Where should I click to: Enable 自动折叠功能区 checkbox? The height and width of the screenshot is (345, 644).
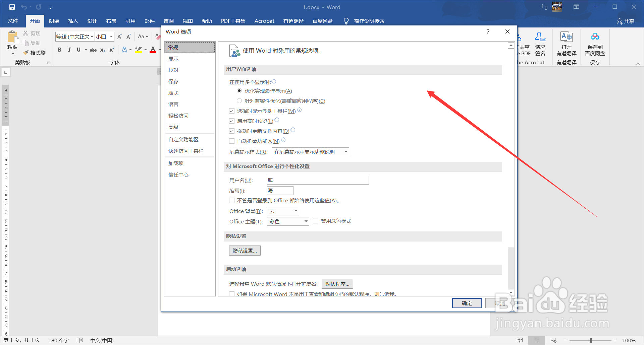click(232, 141)
